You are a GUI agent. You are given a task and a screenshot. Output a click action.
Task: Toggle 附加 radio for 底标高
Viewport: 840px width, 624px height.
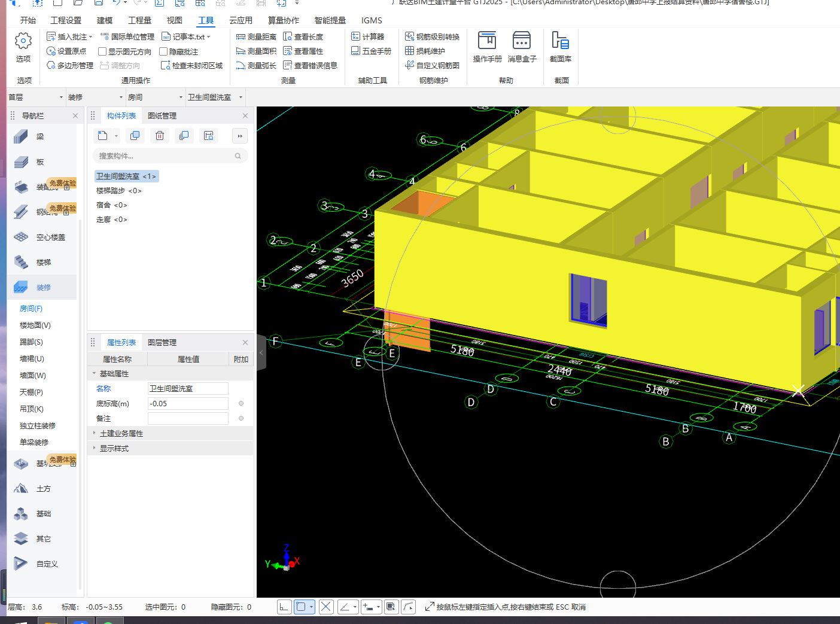241,403
